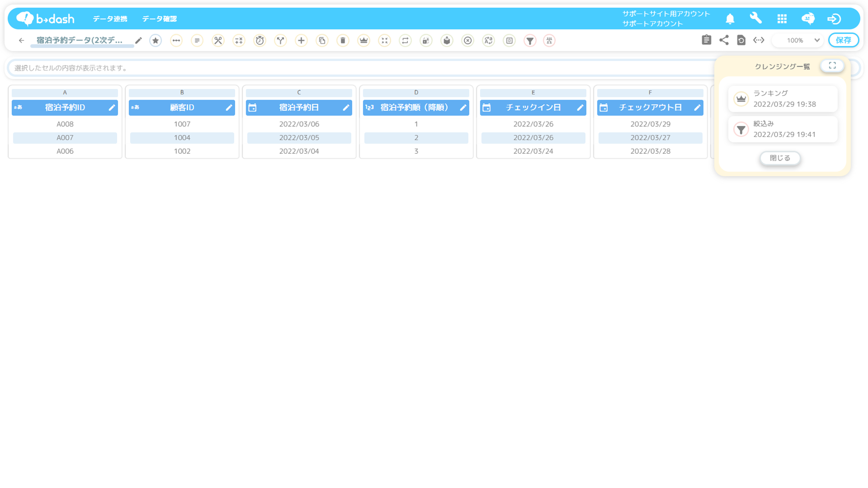The height and width of the screenshot is (488, 868).
Task: Save with the 保存 button
Action: coord(844,40)
